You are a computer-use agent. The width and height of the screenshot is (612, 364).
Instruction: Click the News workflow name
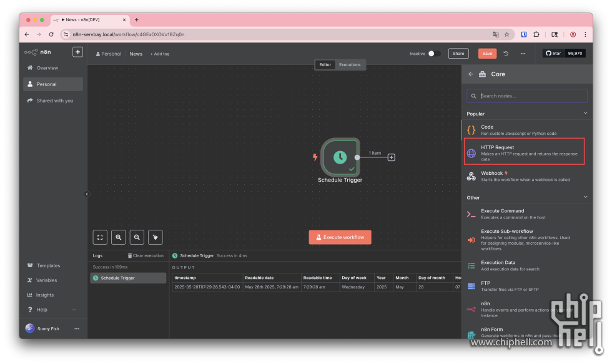[136, 54]
